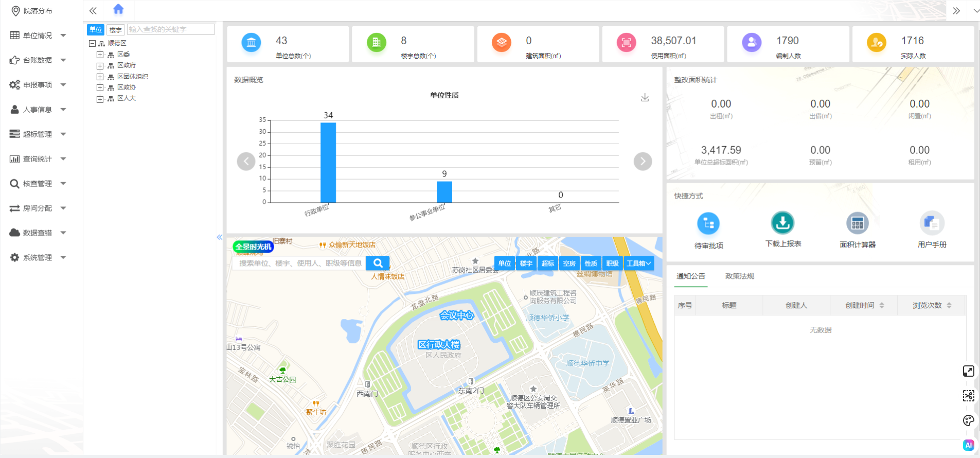Click the 区行政大楼 map label
The width and height of the screenshot is (980, 458).
pyautogui.click(x=439, y=345)
